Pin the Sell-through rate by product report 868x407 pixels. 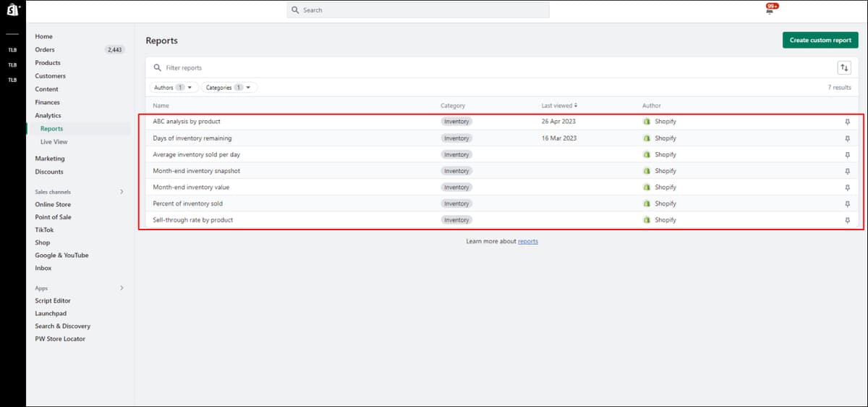pyautogui.click(x=847, y=220)
